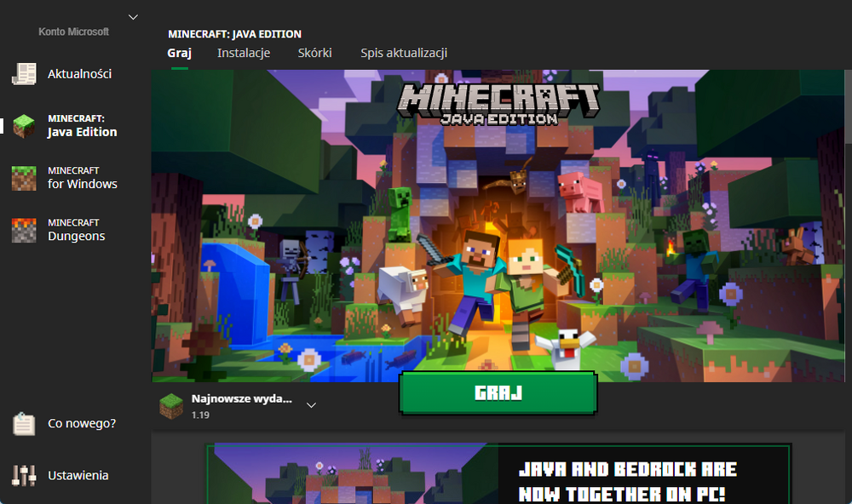Screen dimensions: 852x504
Task: Switch to the Instalacje tab
Action: 244,52
